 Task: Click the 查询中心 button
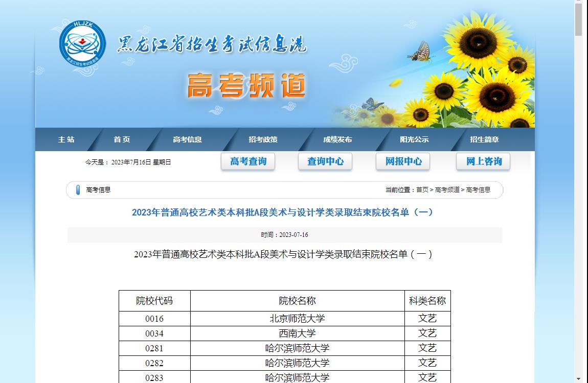point(325,161)
